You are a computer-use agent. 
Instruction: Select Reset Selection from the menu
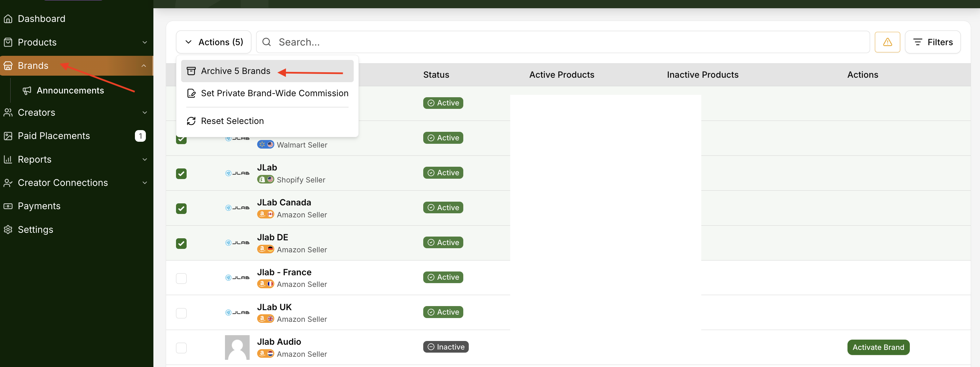[267, 121]
